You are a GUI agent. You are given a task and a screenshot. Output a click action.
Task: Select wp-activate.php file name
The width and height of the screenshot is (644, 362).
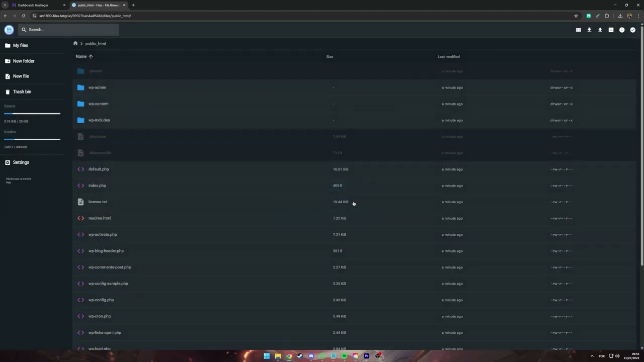pos(103,235)
